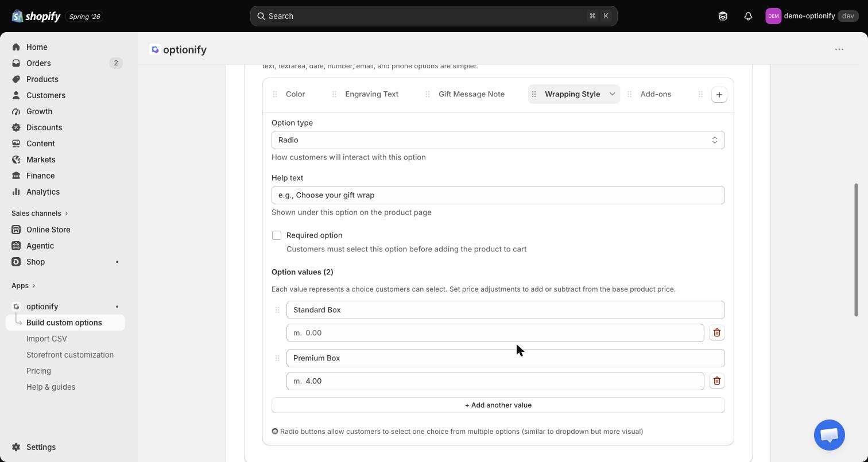Expand the Sales channels section

[40, 213]
